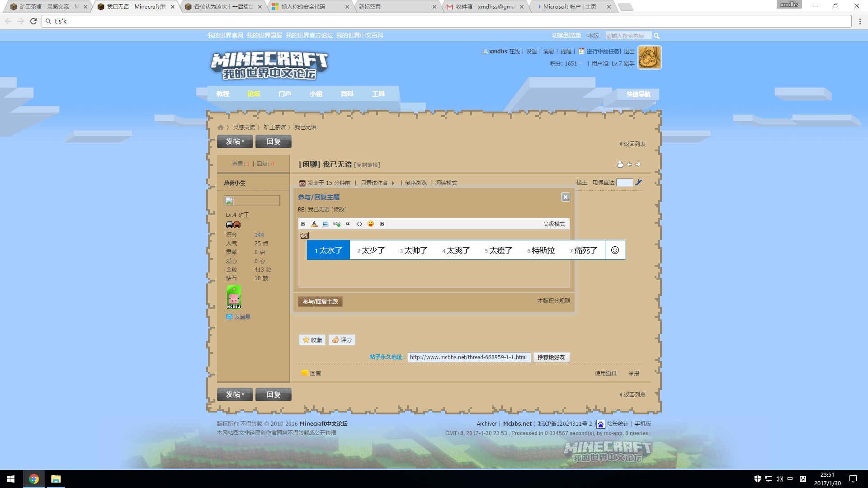Click the print icon beside thread title
868x488 pixels.
(620, 164)
